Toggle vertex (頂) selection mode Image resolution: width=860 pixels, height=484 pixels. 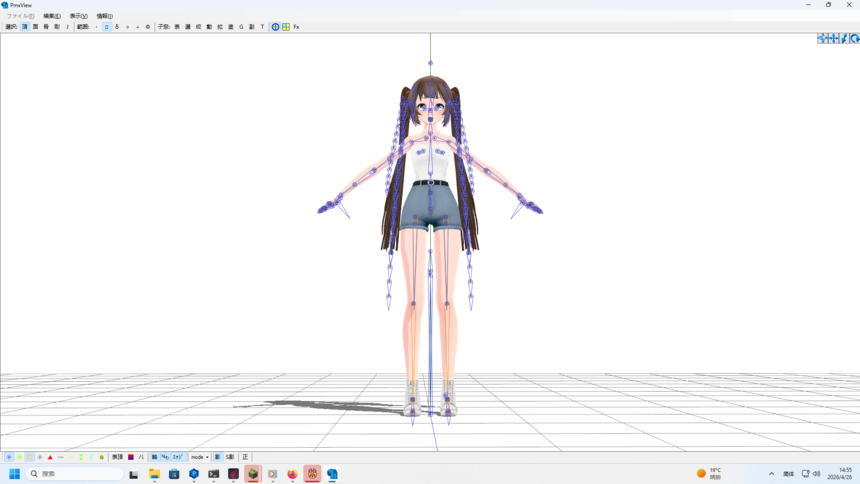click(25, 26)
